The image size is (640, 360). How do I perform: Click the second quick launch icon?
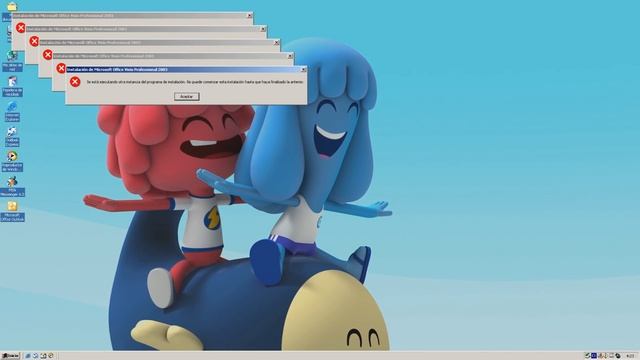click(x=36, y=356)
